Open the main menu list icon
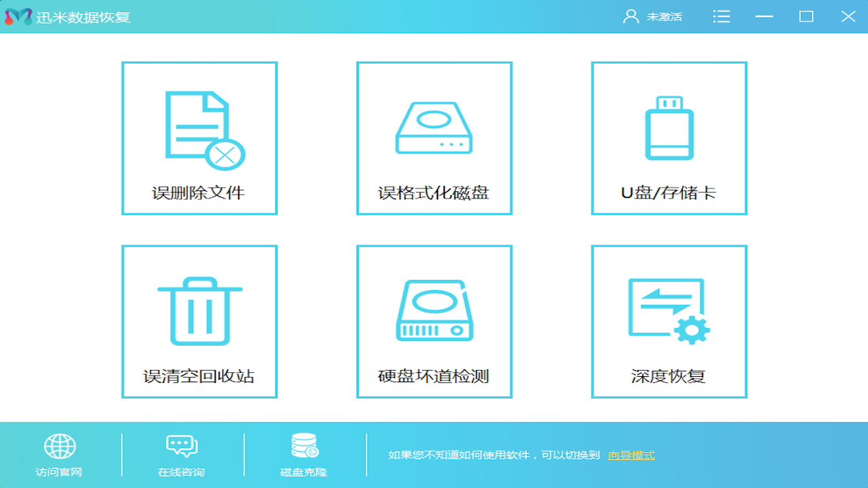Screen dimensions: 868x488 coord(722,16)
